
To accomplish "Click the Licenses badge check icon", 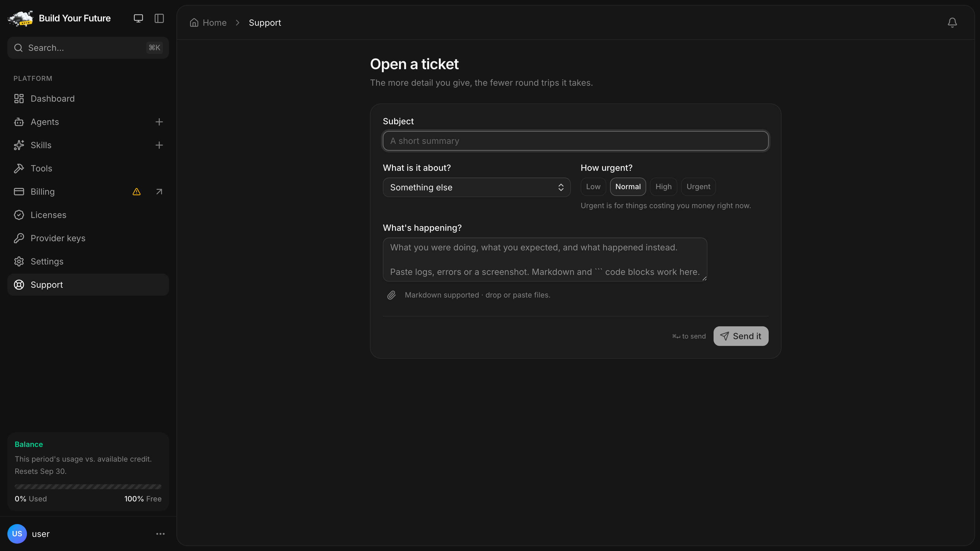I will tap(19, 215).
